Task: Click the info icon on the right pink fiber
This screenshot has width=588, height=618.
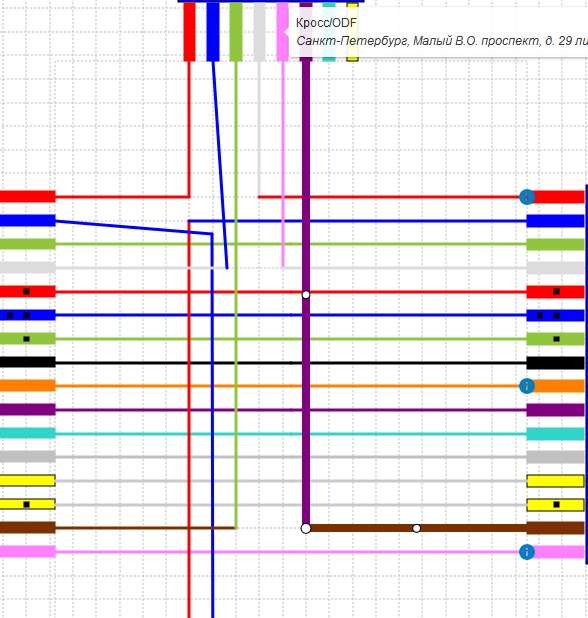Action: (x=527, y=552)
